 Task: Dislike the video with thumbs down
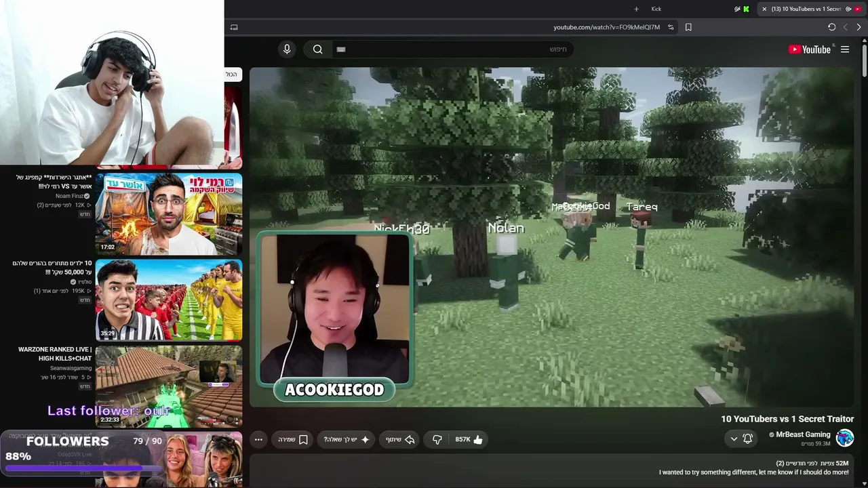click(437, 439)
